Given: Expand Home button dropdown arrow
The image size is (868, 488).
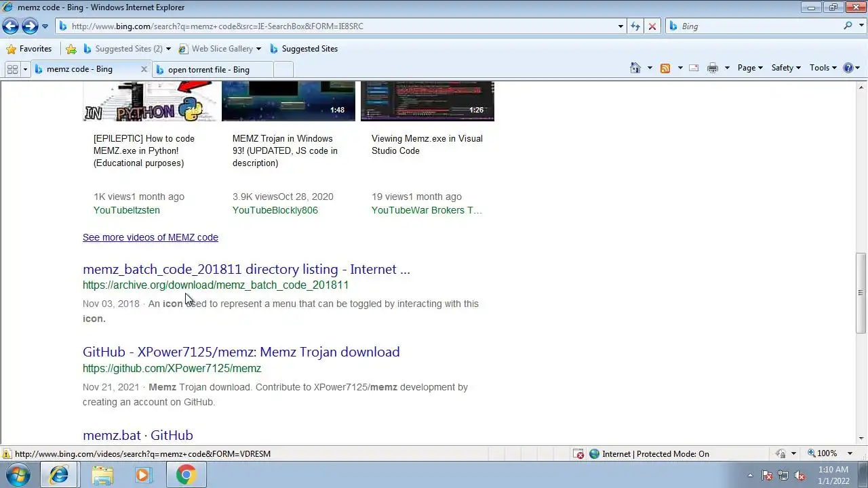Looking at the screenshot, I should tap(650, 68).
